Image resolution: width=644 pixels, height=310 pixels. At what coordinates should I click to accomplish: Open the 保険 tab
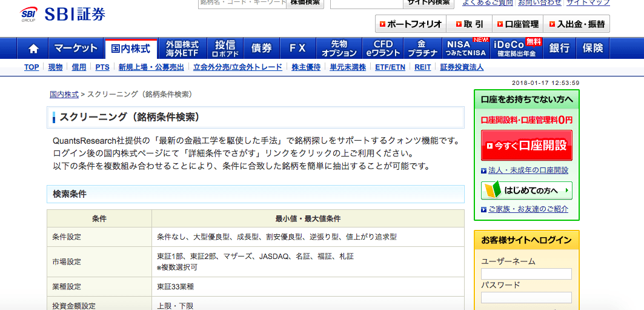593,49
